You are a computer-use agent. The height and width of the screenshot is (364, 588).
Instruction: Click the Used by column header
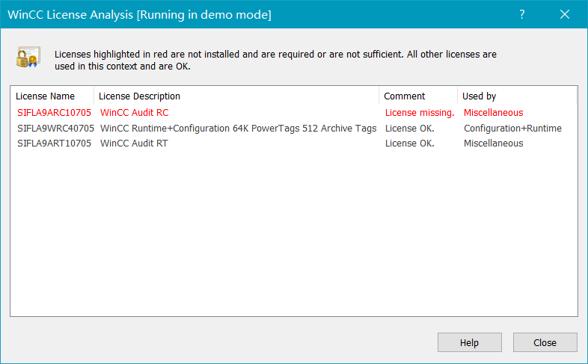[x=480, y=96]
